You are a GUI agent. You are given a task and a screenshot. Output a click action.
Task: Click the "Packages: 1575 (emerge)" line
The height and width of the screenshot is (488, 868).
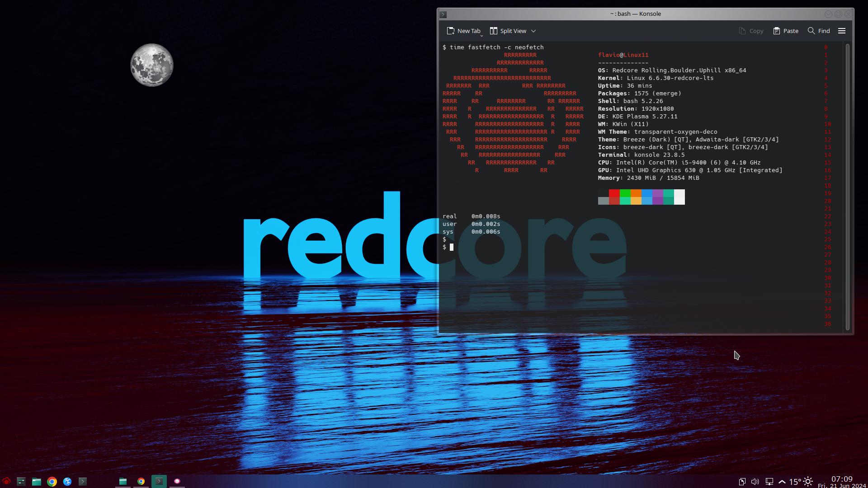(x=640, y=93)
